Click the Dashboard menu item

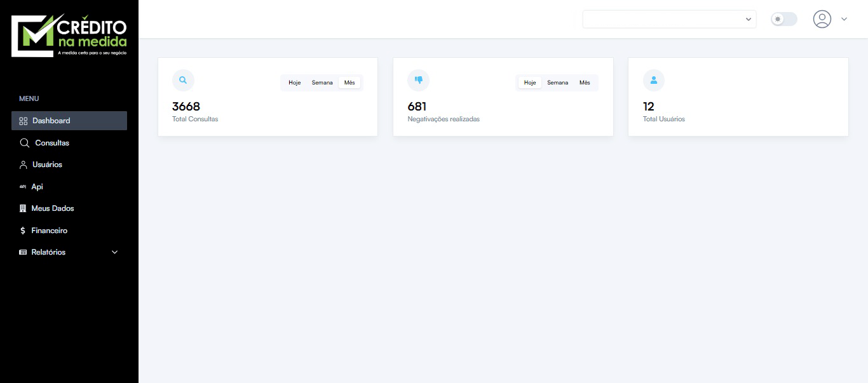click(x=51, y=121)
